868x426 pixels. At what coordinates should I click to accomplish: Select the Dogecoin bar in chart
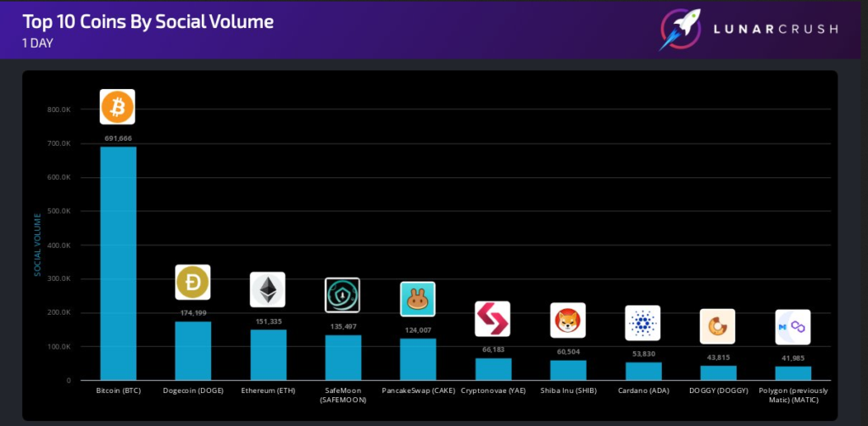(x=193, y=350)
